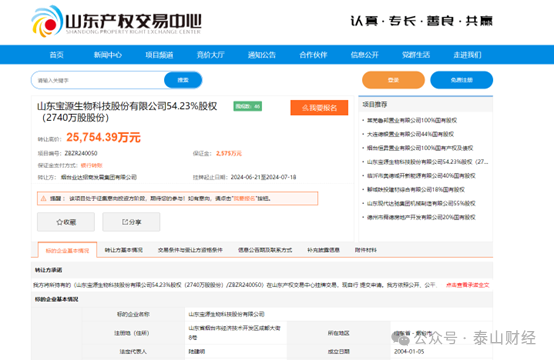Screen dimensions: 554x360
Task: Open the red commitment full-text link
Action: (x=467, y=285)
